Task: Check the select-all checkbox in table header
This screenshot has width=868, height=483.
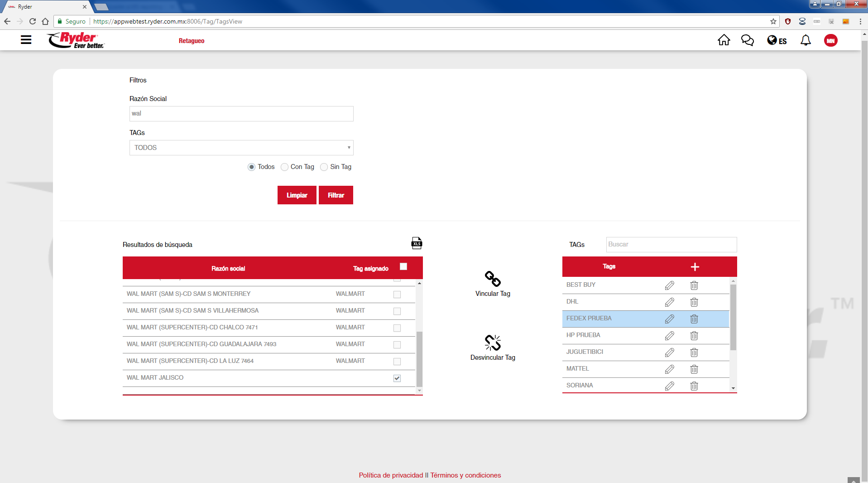Action: point(403,267)
